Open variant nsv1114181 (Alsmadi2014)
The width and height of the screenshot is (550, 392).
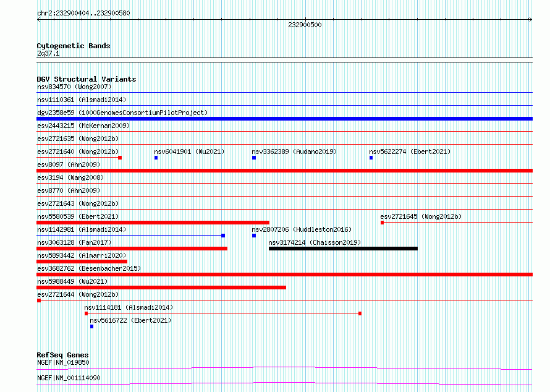coord(129,307)
